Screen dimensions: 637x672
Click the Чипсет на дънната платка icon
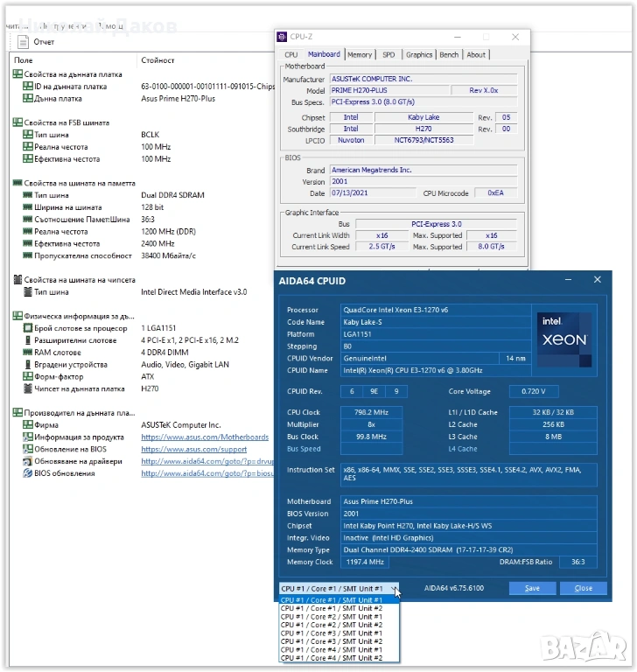point(26,388)
